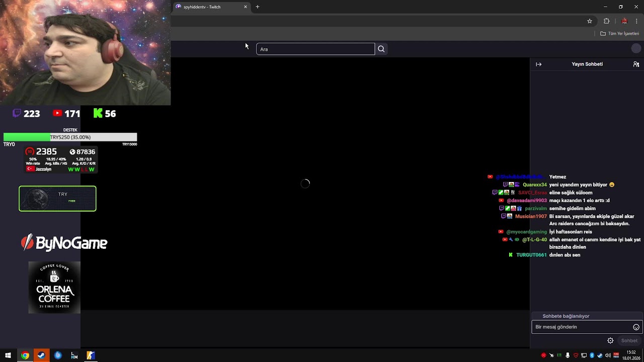644x362 pixels.
Task: Click the Twitch user avatar circle
Action: click(x=636, y=49)
